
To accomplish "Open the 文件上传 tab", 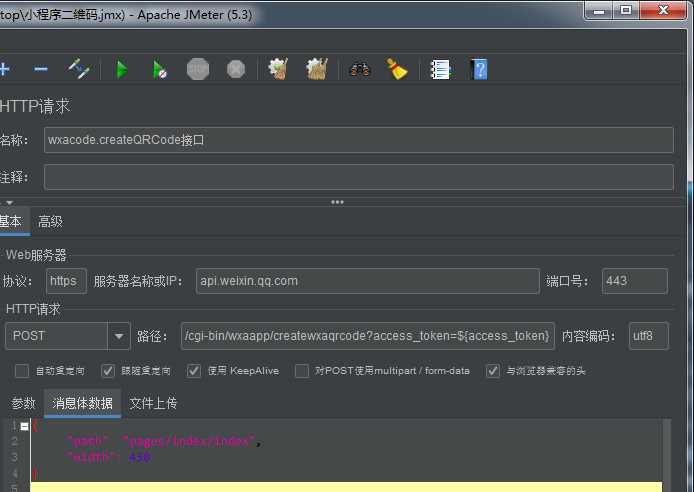I will point(153,403).
